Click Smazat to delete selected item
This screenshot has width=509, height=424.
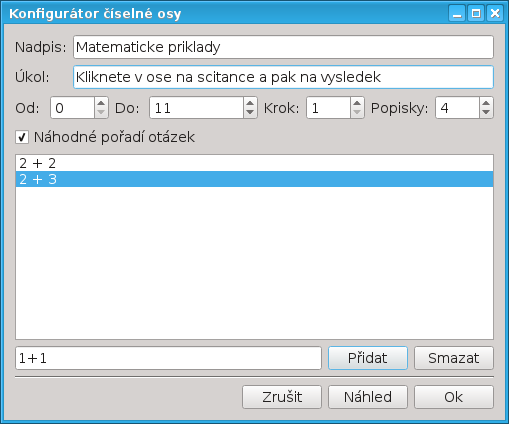click(x=454, y=358)
